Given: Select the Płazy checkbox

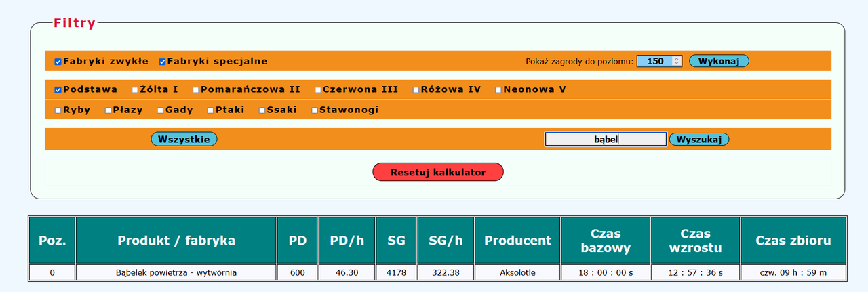Looking at the screenshot, I should 108,110.
